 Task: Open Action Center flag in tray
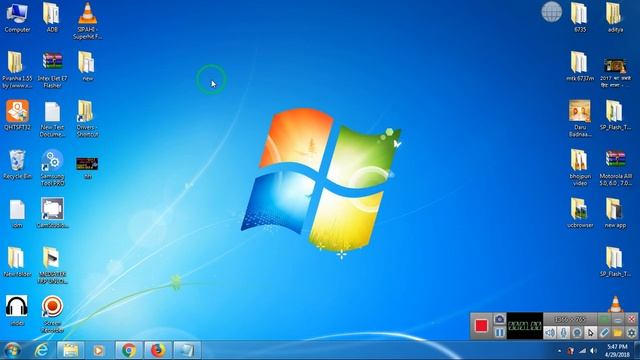click(571, 351)
